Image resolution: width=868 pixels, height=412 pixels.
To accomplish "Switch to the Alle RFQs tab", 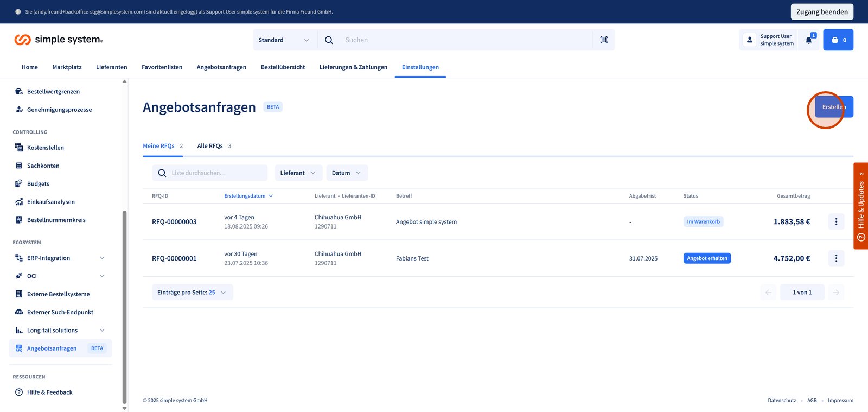I will coord(210,146).
